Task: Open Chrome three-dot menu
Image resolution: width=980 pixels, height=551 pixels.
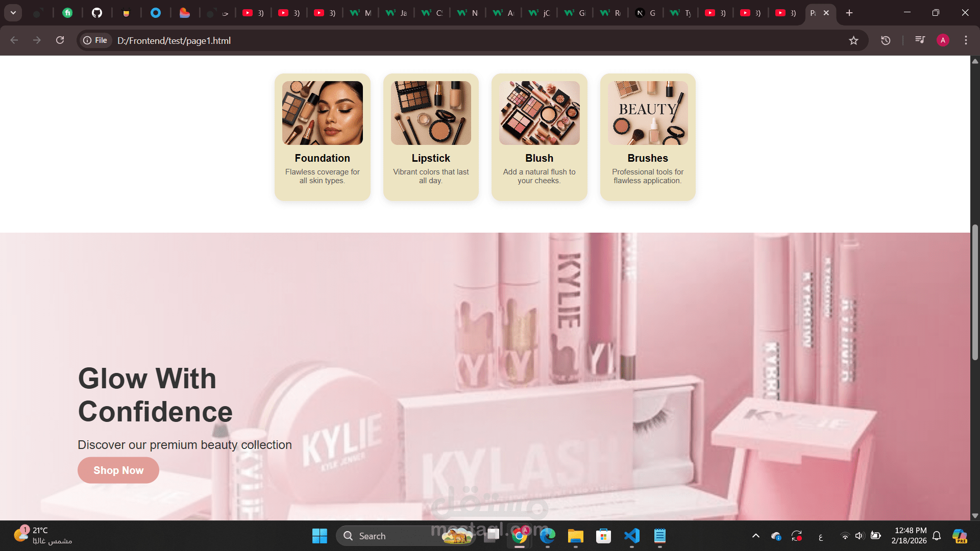Action: [966, 40]
